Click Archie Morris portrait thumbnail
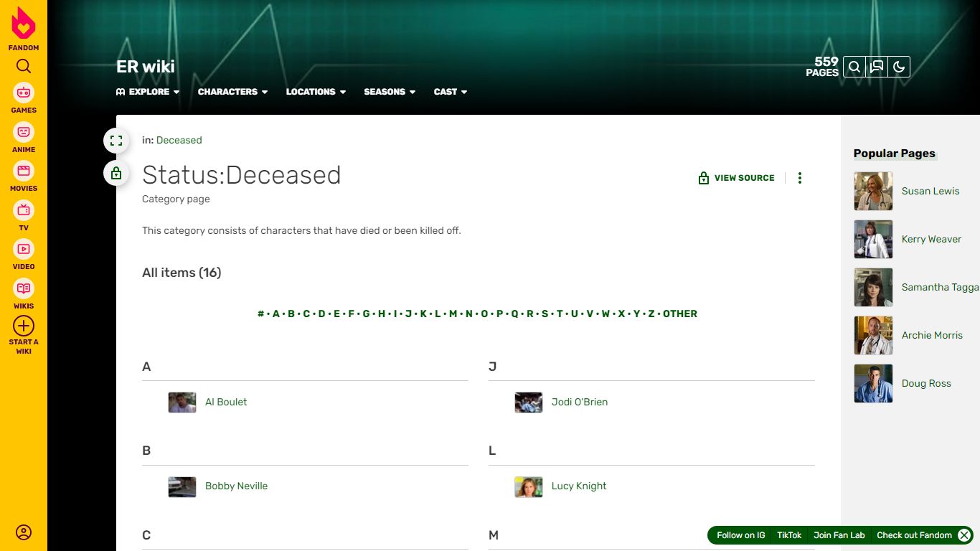 874,336
